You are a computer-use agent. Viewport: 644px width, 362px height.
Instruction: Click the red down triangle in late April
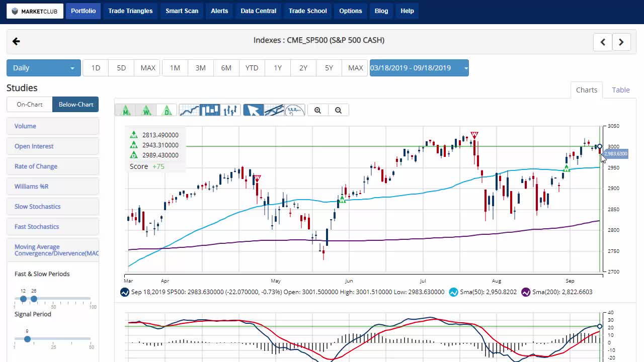click(x=257, y=178)
